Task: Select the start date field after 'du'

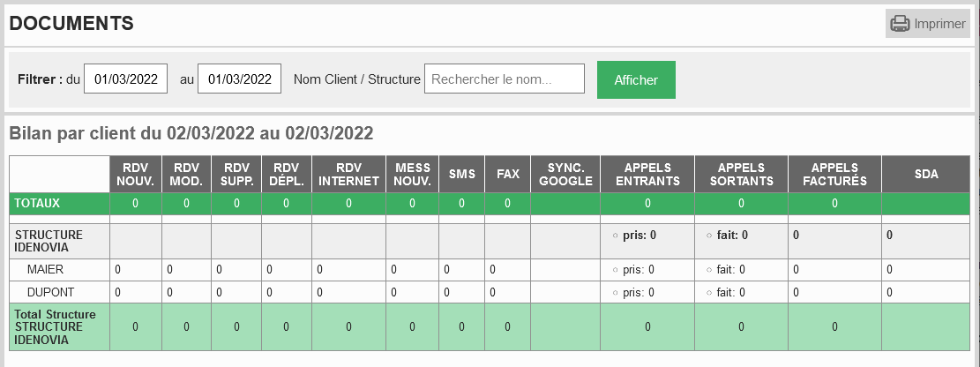Action: point(125,79)
